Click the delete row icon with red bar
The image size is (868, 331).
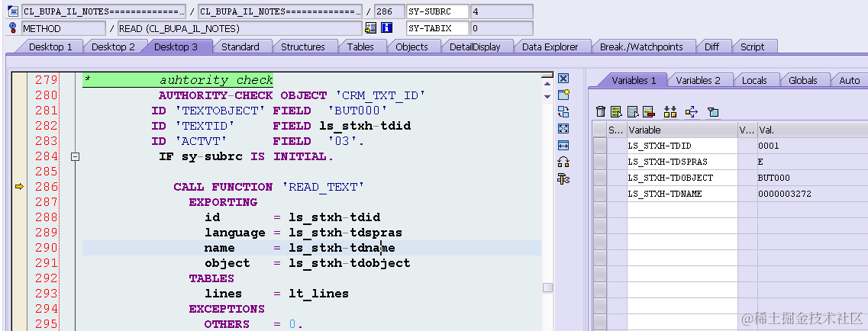click(648, 111)
